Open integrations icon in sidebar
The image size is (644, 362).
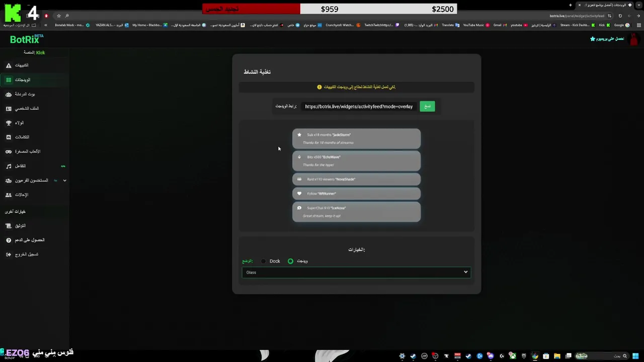click(x=9, y=137)
